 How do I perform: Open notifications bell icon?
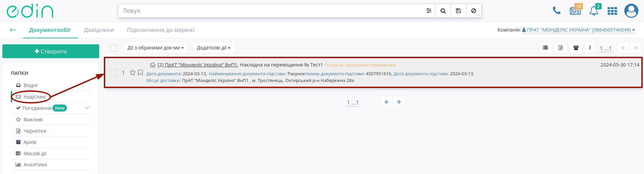[x=594, y=10]
